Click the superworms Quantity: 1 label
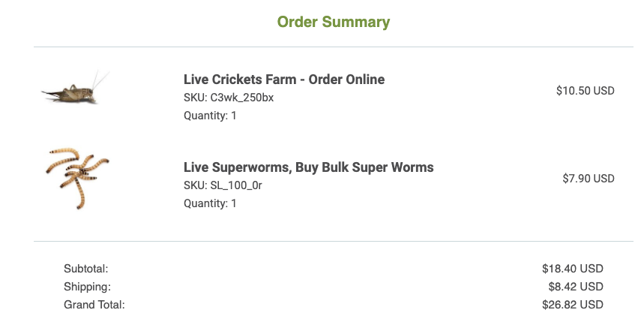The width and height of the screenshot is (644, 334). pos(210,203)
